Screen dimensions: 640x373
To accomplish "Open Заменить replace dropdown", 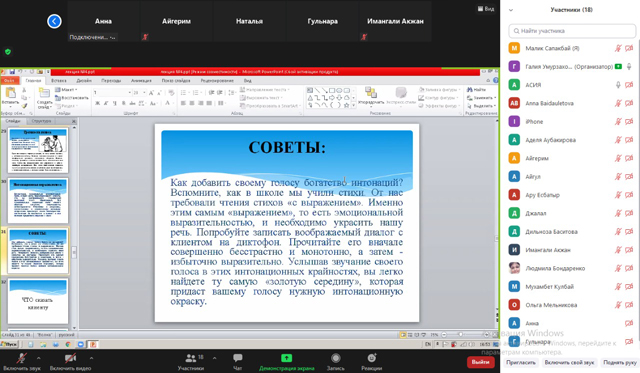I will click(482, 98).
